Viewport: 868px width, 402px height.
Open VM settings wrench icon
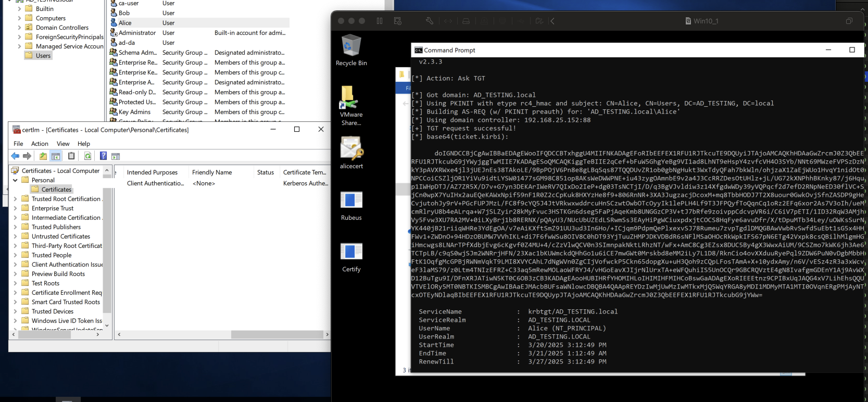click(x=430, y=21)
